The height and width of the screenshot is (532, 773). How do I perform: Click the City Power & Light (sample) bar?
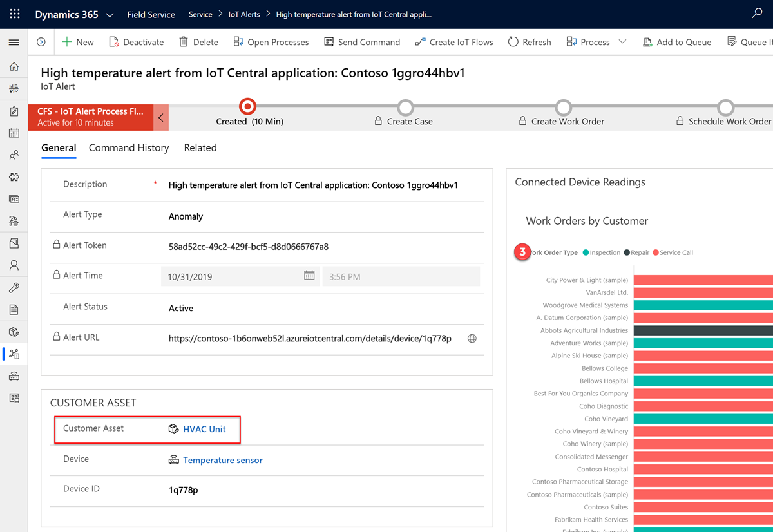pyautogui.click(x=703, y=280)
